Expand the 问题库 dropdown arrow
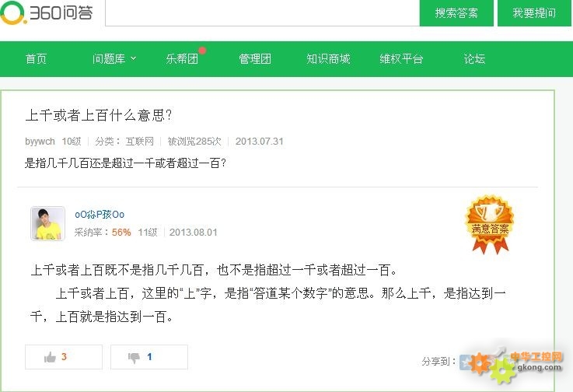This screenshot has height=392, width=573. tap(134, 58)
